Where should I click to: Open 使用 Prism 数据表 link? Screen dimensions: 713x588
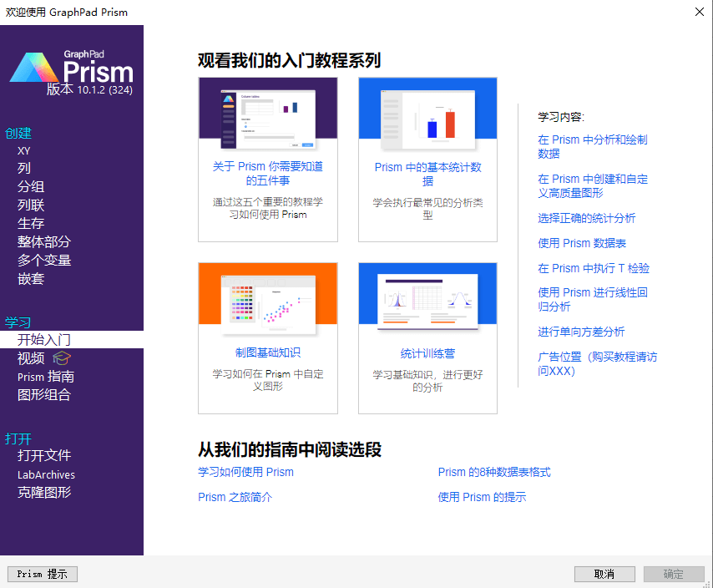582,243
